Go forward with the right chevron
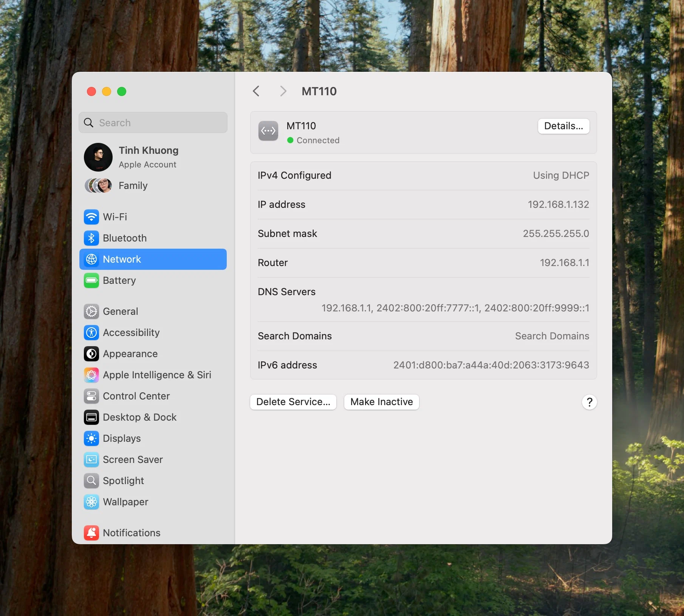 [x=283, y=91]
